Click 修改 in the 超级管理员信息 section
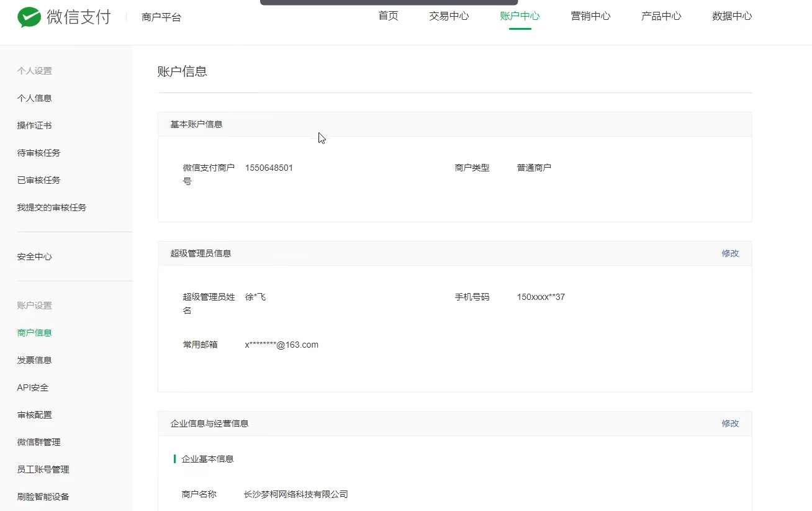This screenshot has width=812, height=511. pyautogui.click(x=730, y=253)
